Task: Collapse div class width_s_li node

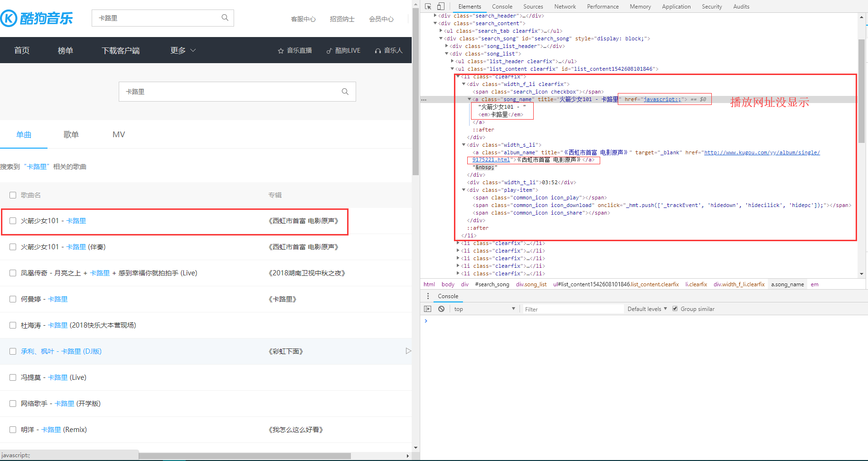Action: pos(463,145)
